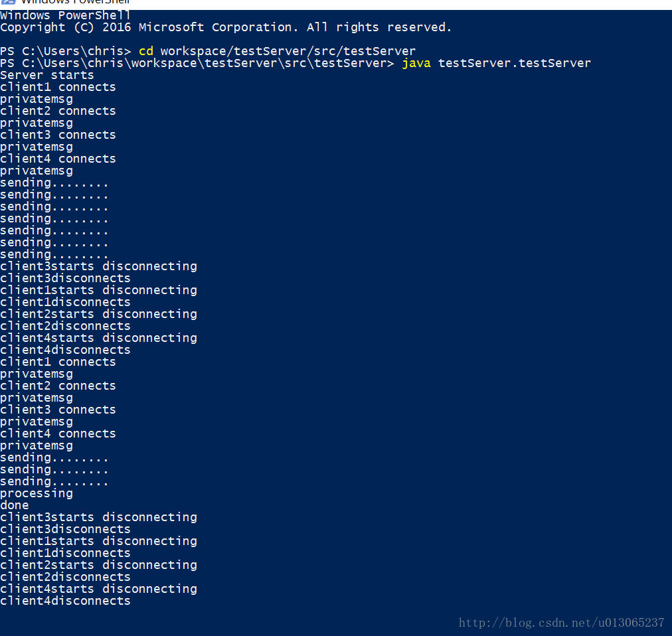Click the 'PS C:\Users\chris>' prompt
Screen dimensions: 672x636
(66, 51)
